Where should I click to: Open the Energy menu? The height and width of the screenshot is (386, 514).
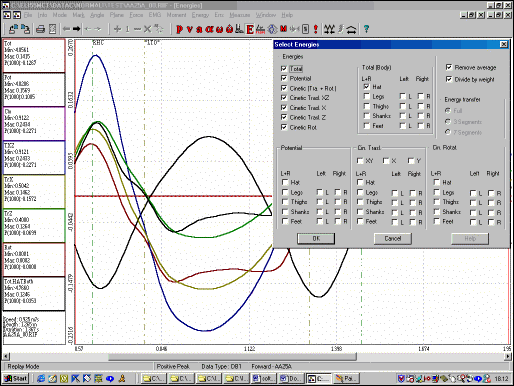click(x=200, y=15)
